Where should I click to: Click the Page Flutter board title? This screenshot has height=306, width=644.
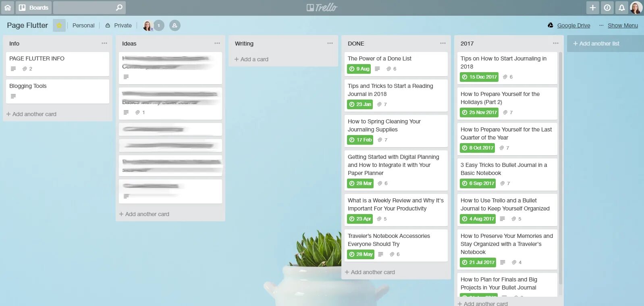point(27,25)
